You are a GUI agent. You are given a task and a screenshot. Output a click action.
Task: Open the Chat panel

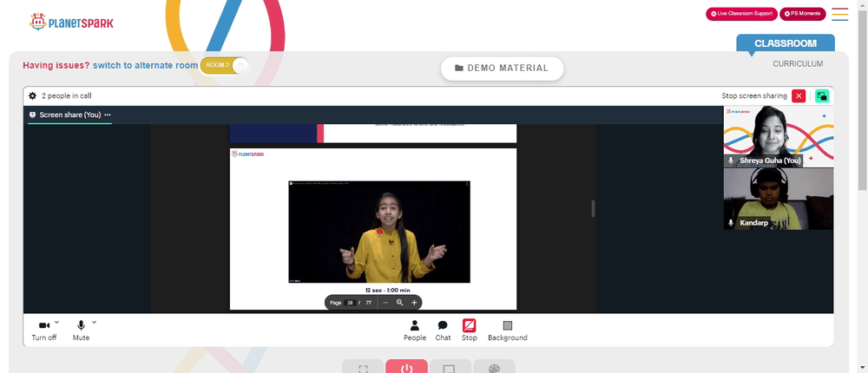pyautogui.click(x=443, y=330)
